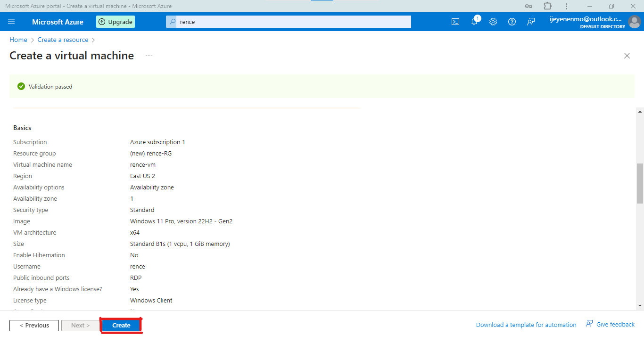Open Download a template for automation
644x343 pixels.
pyautogui.click(x=526, y=325)
